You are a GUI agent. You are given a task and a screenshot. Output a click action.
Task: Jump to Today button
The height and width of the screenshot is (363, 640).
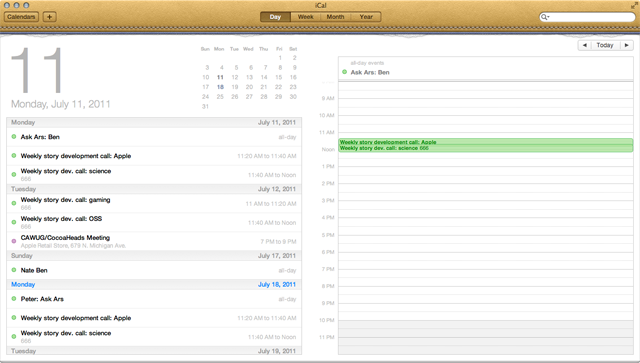click(605, 45)
